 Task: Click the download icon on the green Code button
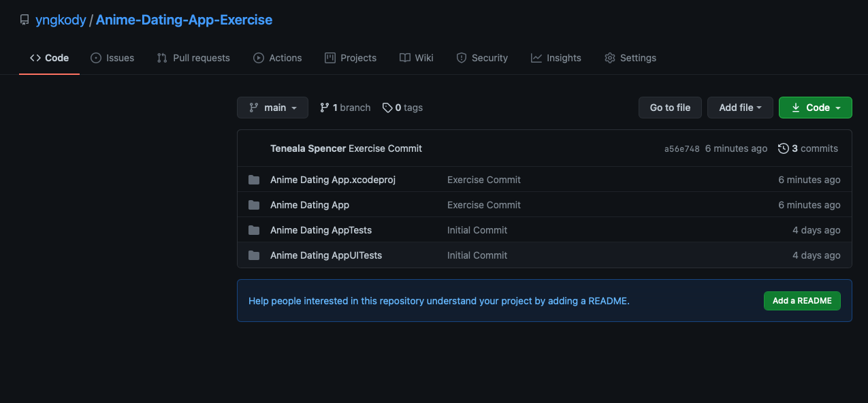[x=795, y=108]
